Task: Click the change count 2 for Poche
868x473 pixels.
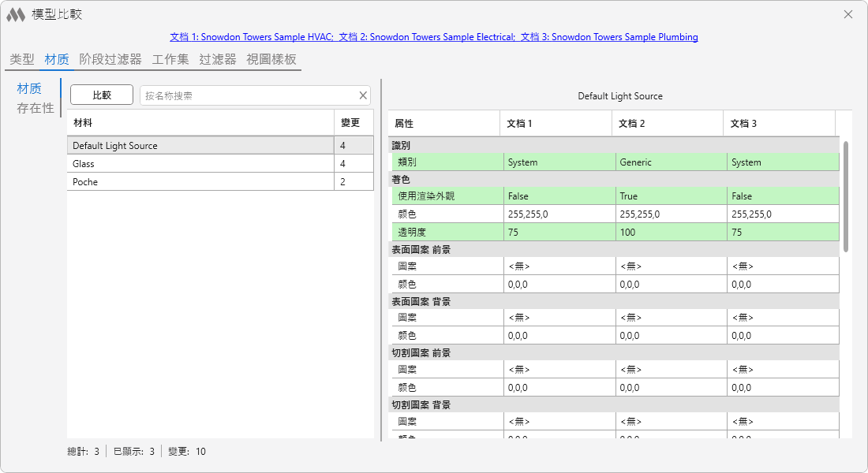Action: (342, 182)
